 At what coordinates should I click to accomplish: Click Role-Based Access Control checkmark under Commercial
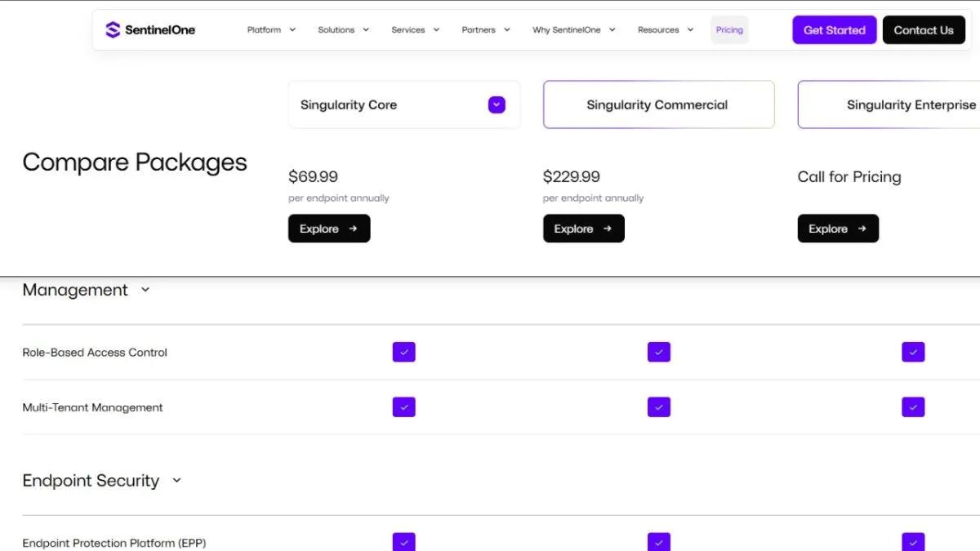point(659,352)
